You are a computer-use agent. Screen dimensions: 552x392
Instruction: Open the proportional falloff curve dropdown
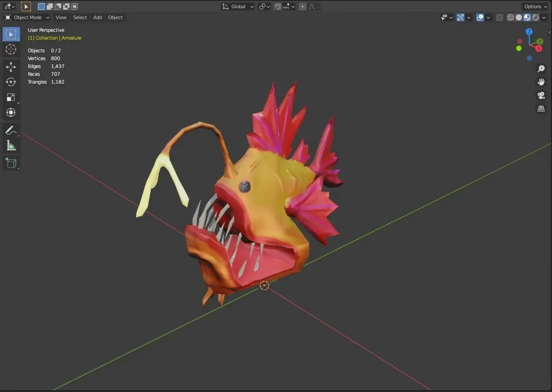314,6
